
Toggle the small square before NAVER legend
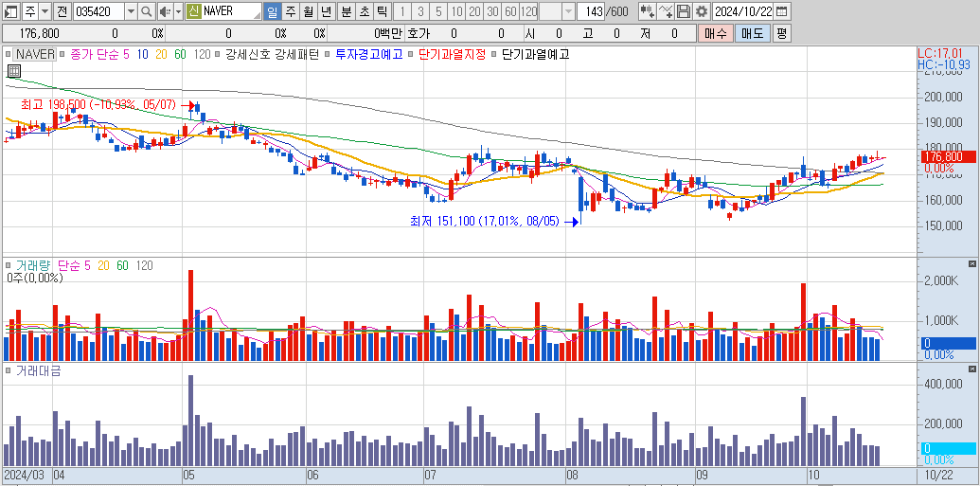[x=7, y=54]
